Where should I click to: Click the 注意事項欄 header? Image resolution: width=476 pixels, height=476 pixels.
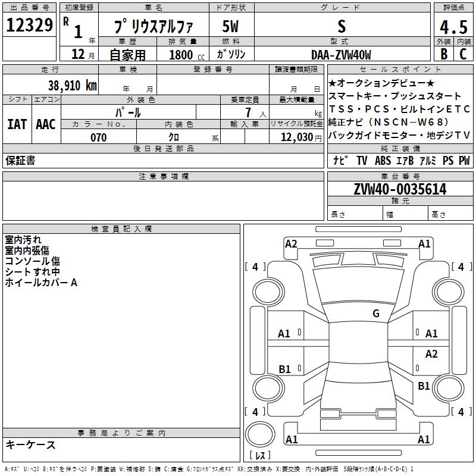[x=163, y=176]
